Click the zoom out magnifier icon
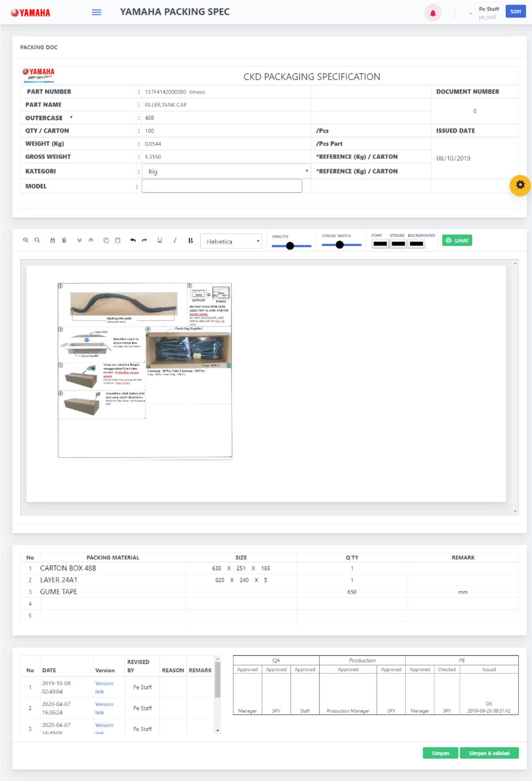Viewport: 532px width, 781px height. [x=37, y=240]
